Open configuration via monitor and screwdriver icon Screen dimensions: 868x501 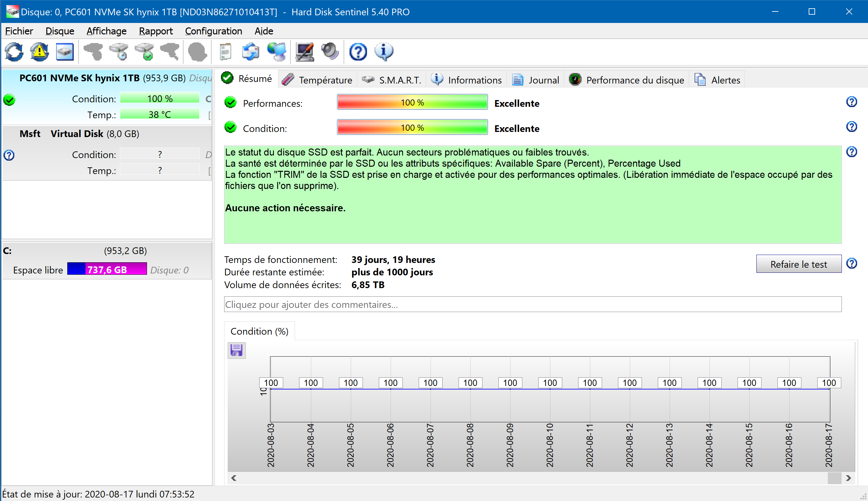[x=305, y=52]
